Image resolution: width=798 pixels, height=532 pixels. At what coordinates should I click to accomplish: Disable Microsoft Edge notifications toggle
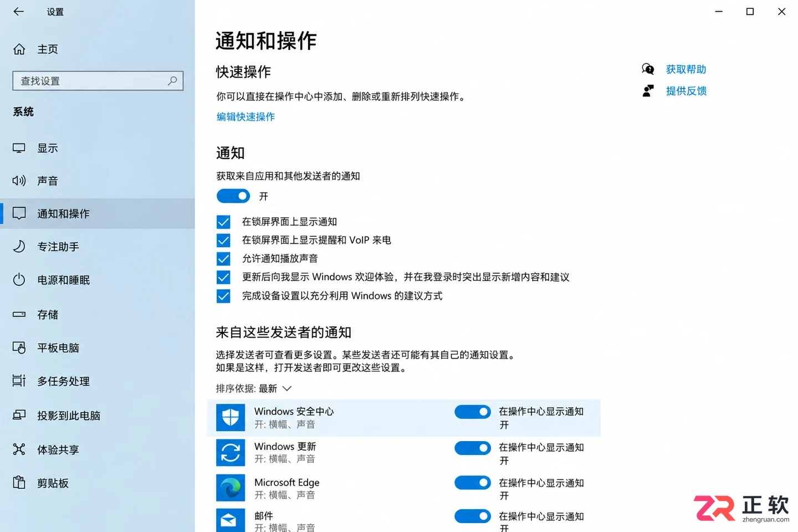(x=473, y=483)
